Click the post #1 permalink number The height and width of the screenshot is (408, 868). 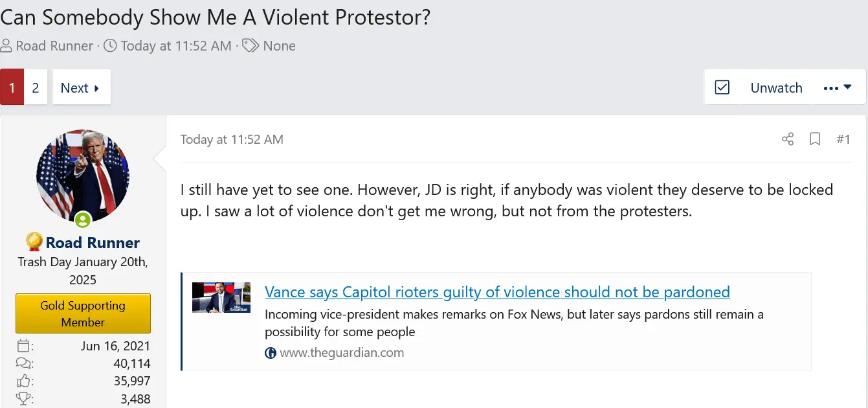pyautogui.click(x=843, y=139)
